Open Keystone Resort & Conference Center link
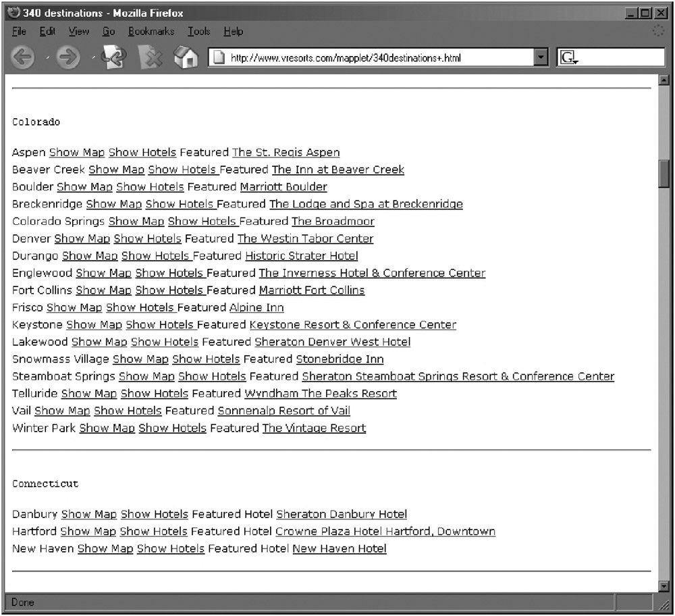This screenshot has height=616, width=675. (353, 325)
